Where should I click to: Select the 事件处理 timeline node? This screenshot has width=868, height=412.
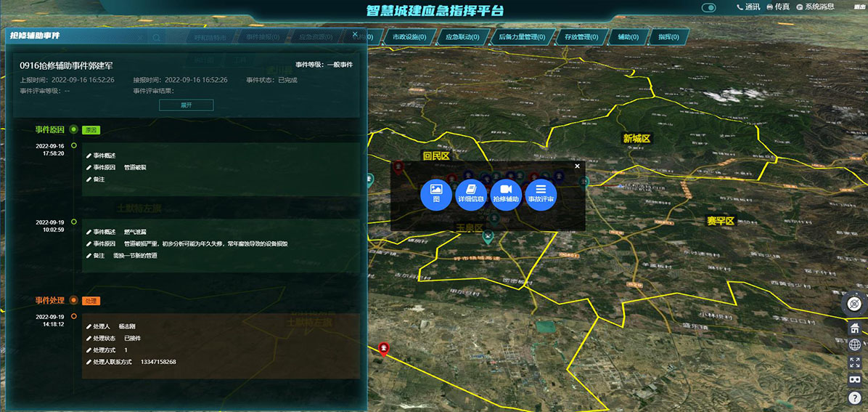pos(73,300)
